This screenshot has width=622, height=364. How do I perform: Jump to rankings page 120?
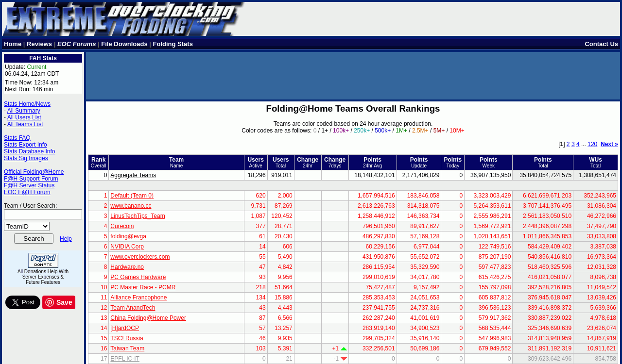tap(592, 144)
